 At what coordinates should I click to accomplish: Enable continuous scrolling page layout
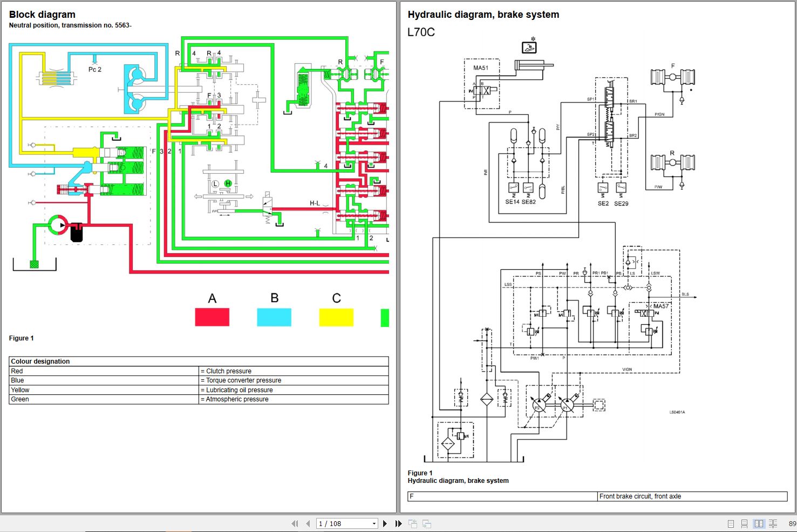[744, 523]
